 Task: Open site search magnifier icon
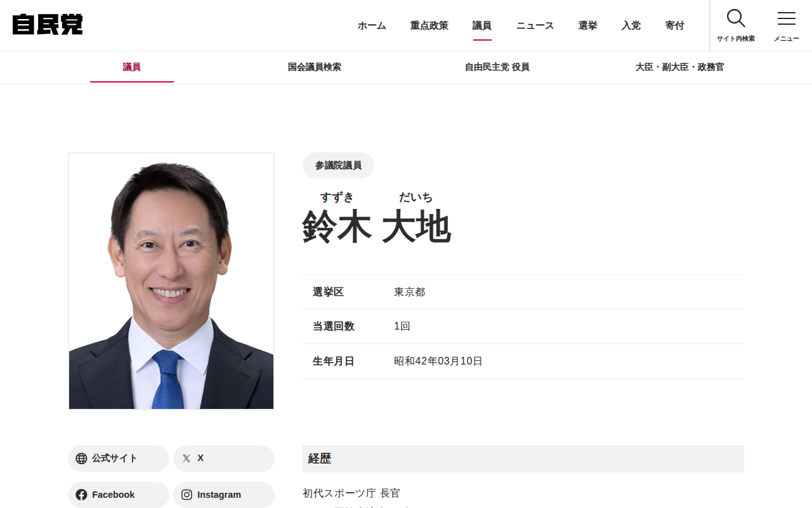click(x=736, y=18)
